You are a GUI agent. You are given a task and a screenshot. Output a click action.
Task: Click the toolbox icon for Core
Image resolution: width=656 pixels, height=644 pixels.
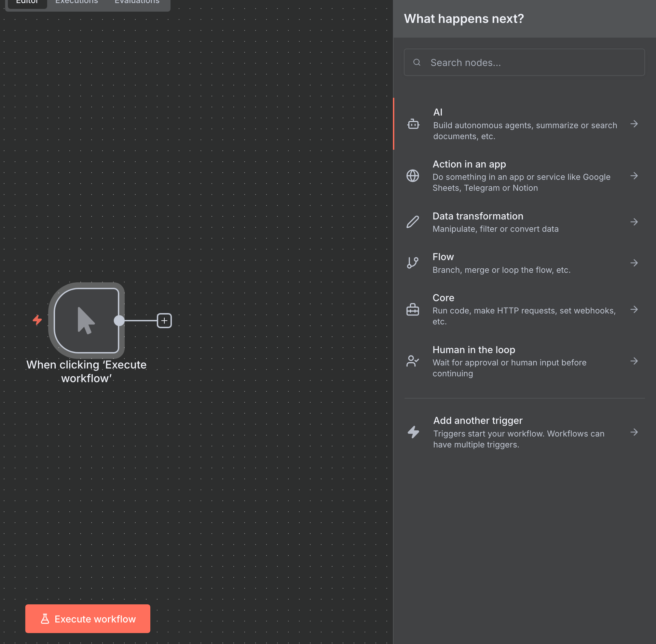click(x=413, y=309)
